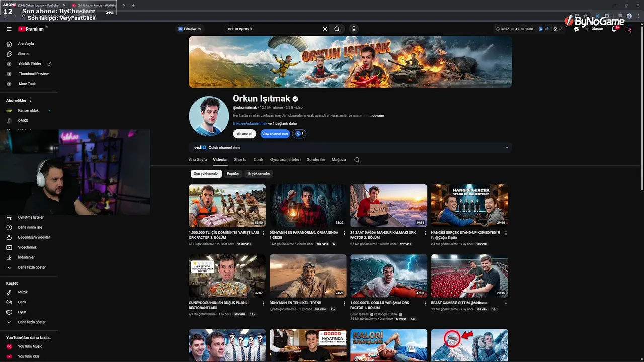Select the İlk yüklenenler filter chip

click(x=259, y=174)
